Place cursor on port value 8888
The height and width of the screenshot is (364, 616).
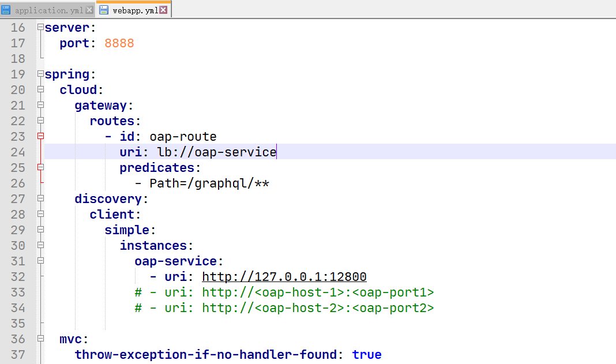[119, 43]
